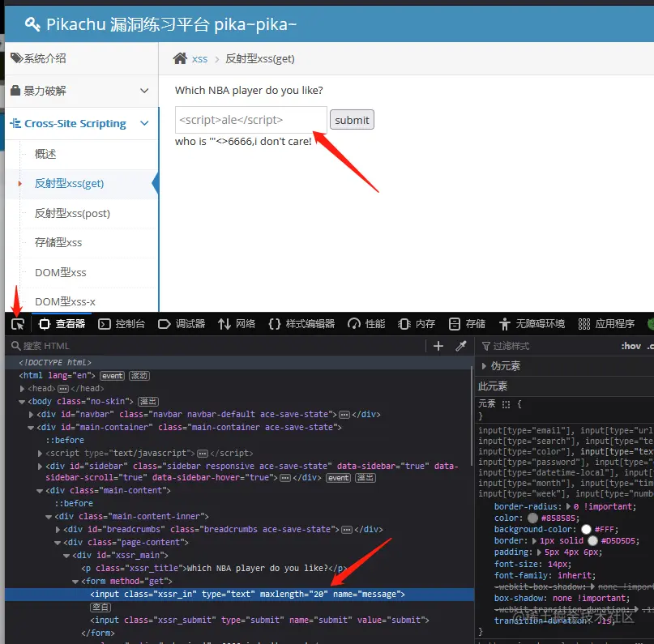Expand the head node in the HTML tree
The height and width of the screenshot is (644, 654).
pyautogui.click(x=22, y=389)
